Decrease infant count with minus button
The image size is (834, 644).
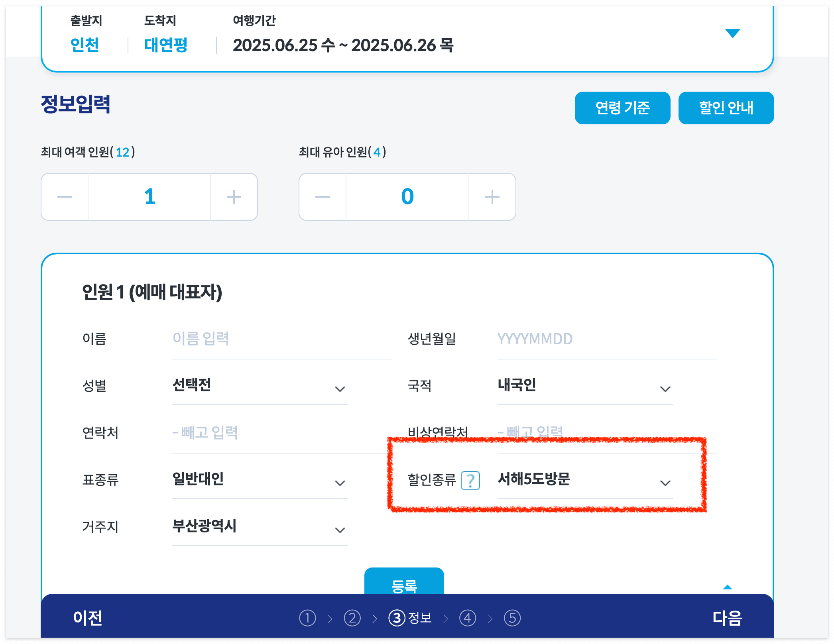point(323,197)
